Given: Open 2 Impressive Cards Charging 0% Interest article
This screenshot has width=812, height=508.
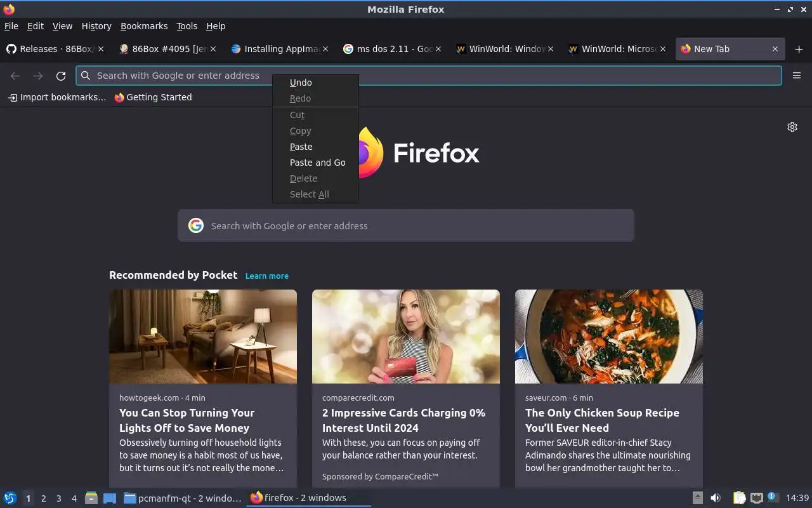Looking at the screenshot, I should tap(403, 420).
